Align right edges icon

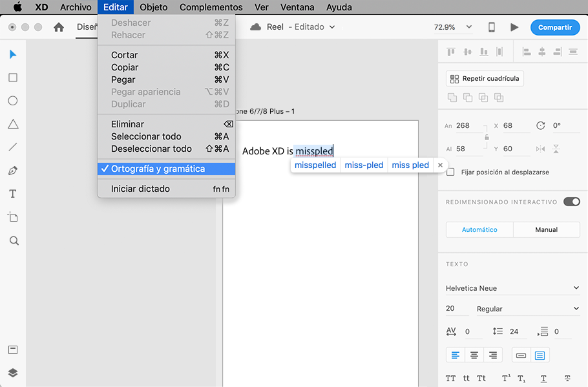coord(558,52)
